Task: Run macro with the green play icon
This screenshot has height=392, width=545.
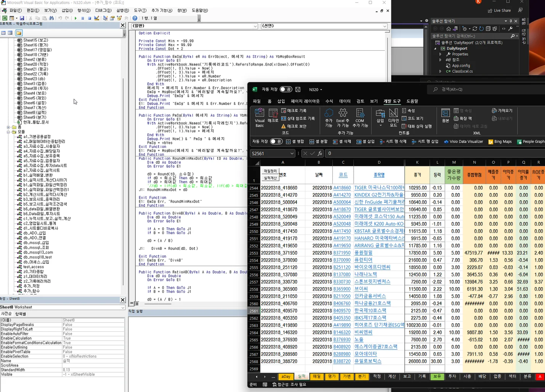Action: 75,18
